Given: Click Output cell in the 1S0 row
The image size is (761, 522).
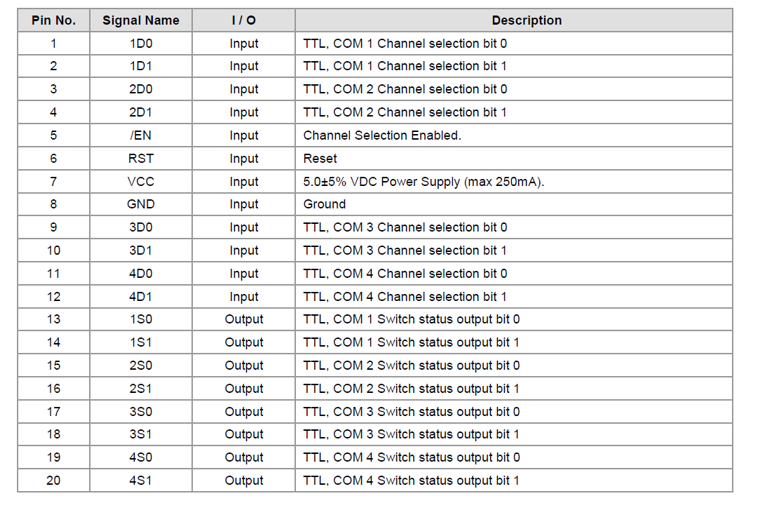Looking at the screenshot, I should tap(244, 319).
